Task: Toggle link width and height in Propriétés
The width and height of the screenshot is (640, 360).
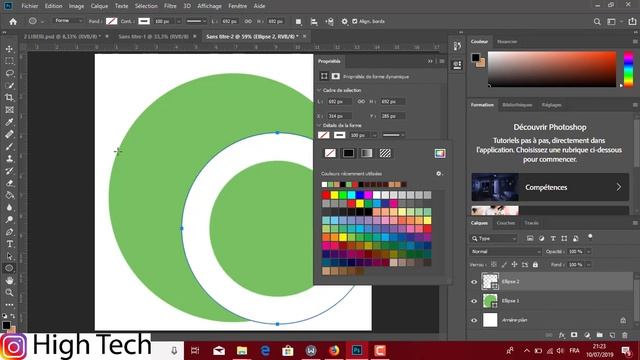Action: click(x=361, y=101)
